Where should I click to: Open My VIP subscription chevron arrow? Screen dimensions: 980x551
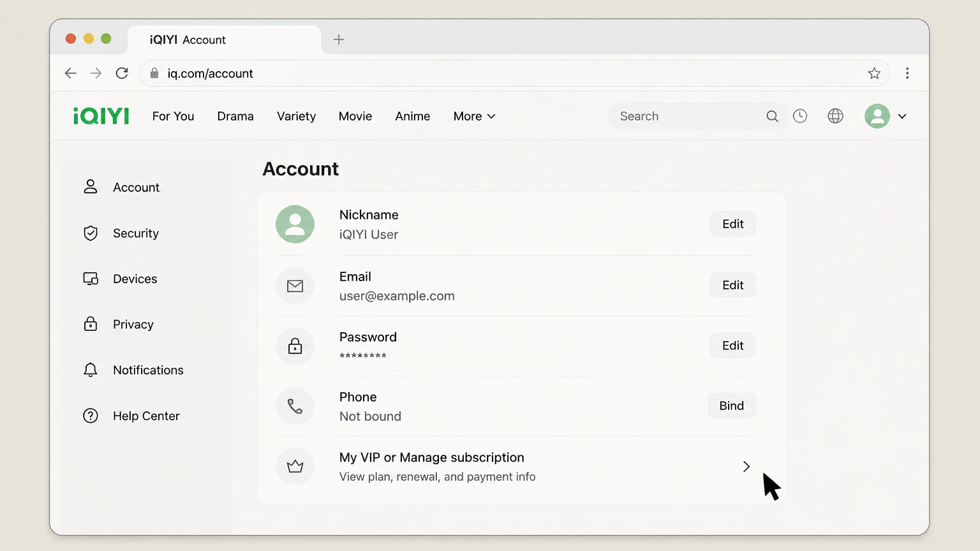click(x=746, y=467)
